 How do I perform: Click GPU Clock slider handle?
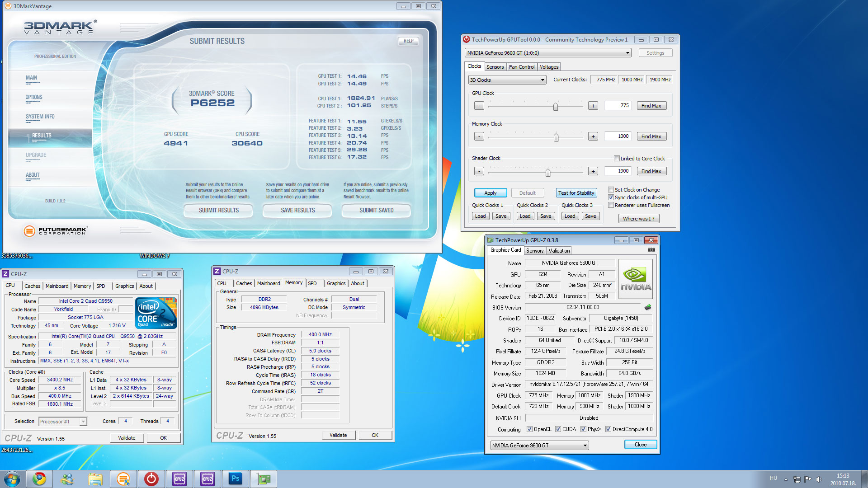tap(556, 107)
